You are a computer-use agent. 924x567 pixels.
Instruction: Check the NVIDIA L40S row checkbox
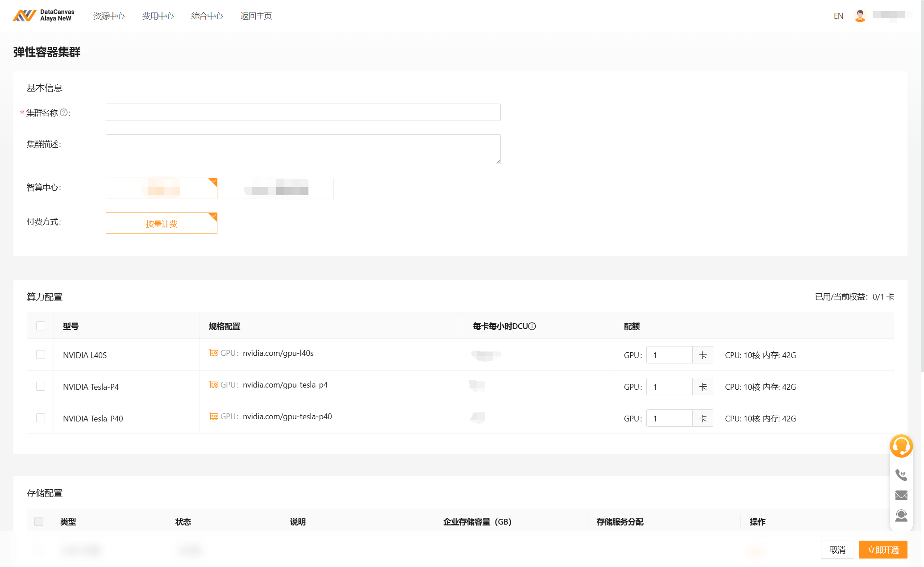click(x=41, y=354)
